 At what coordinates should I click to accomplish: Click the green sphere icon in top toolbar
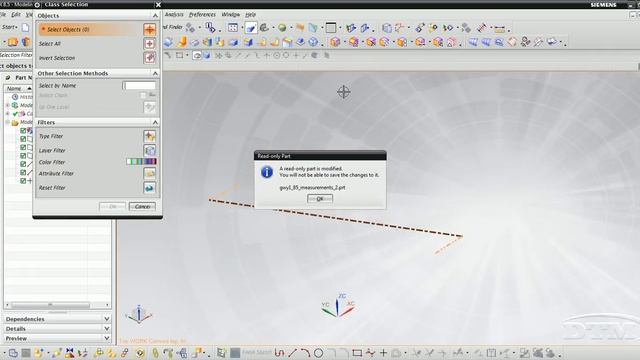coord(282,28)
